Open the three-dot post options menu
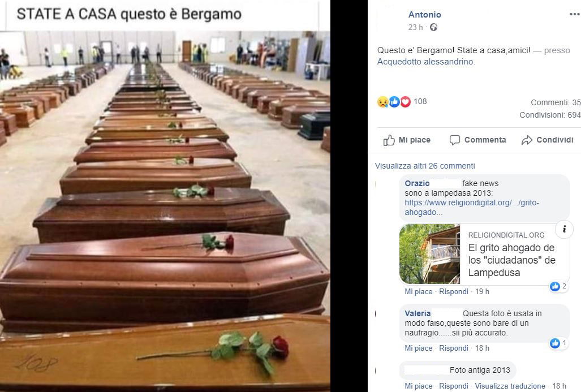Image resolution: width=581 pixels, height=392 pixels. point(574,15)
